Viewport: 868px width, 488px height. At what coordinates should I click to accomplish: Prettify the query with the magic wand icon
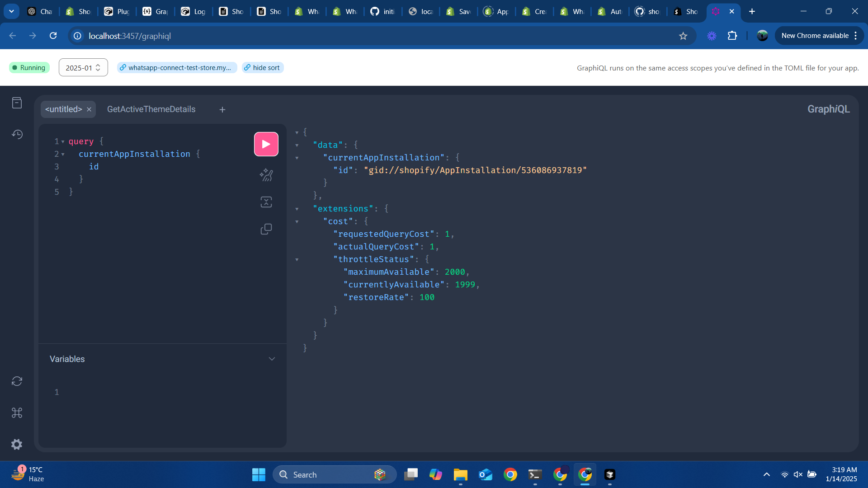click(x=266, y=175)
